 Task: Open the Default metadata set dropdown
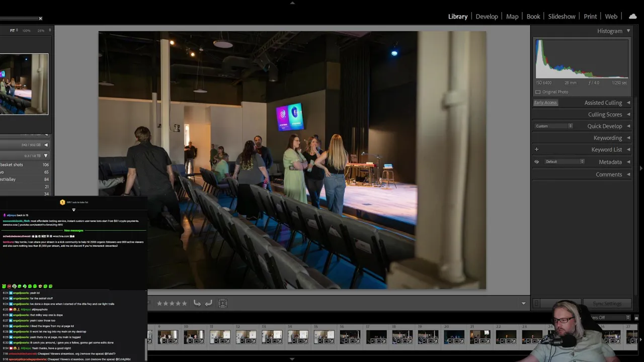pyautogui.click(x=564, y=162)
